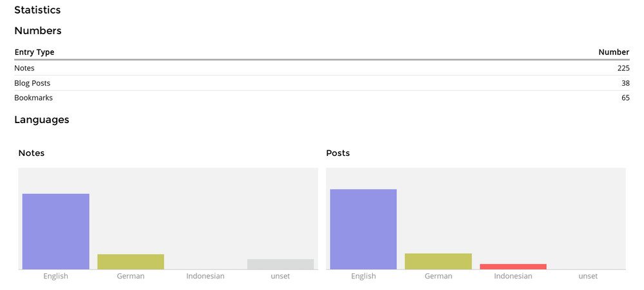
Task: Click the English axis label in Notes chart
Action: point(55,276)
